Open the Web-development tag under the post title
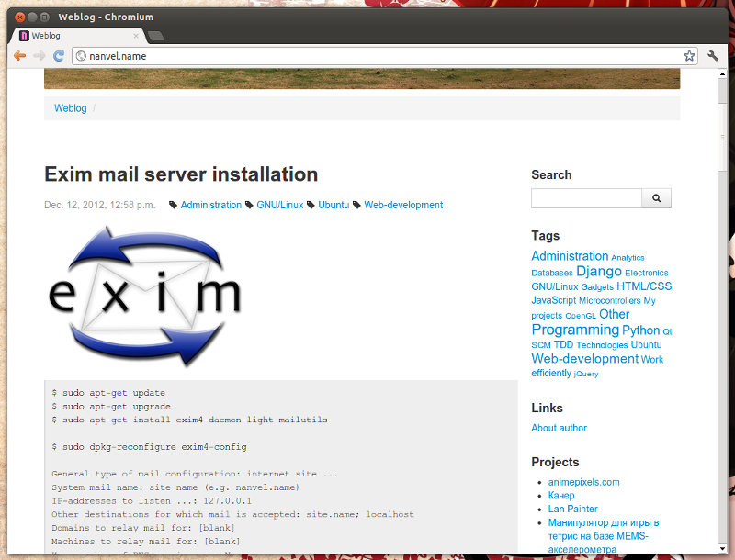 pyautogui.click(x=403, y=205)
